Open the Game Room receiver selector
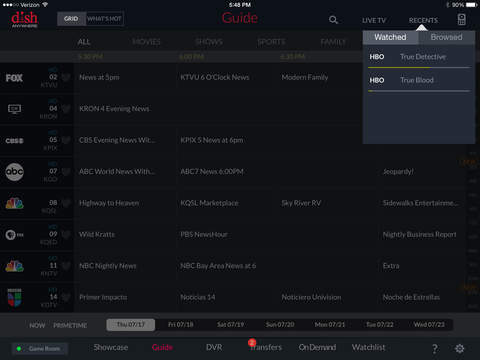 [40, 349]
